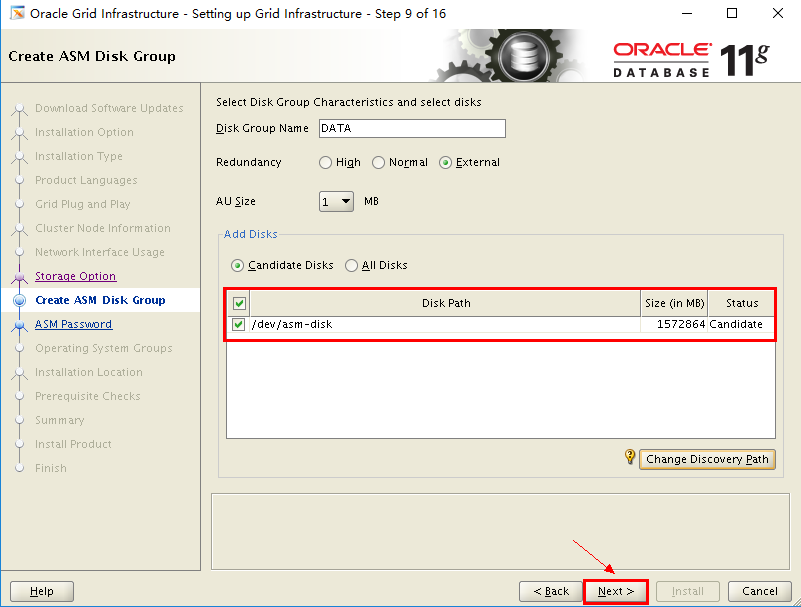Viewport: 801px width, 607px height.
Task: Go to Storage Option step in sidebar
Action: point(76,276)
